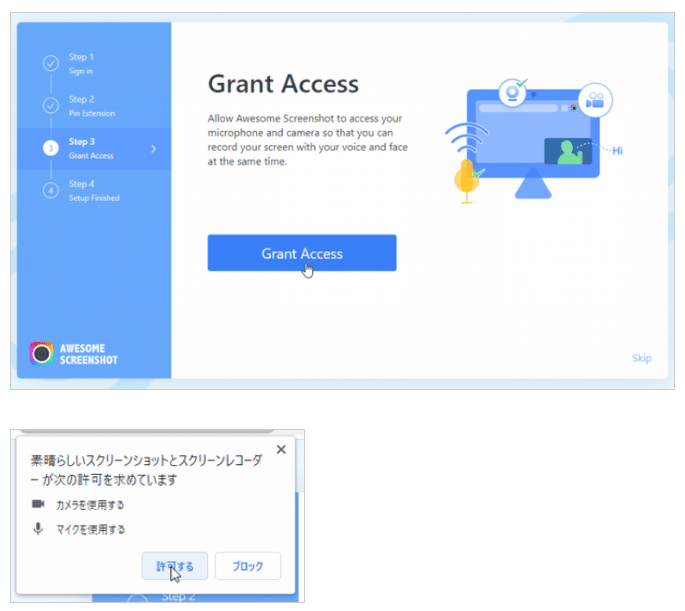Image resolution: width=685 pixels, height=611 pixels.
Task: Click the Step 2 checkmark circle
Action: click(x=51, y=105)
